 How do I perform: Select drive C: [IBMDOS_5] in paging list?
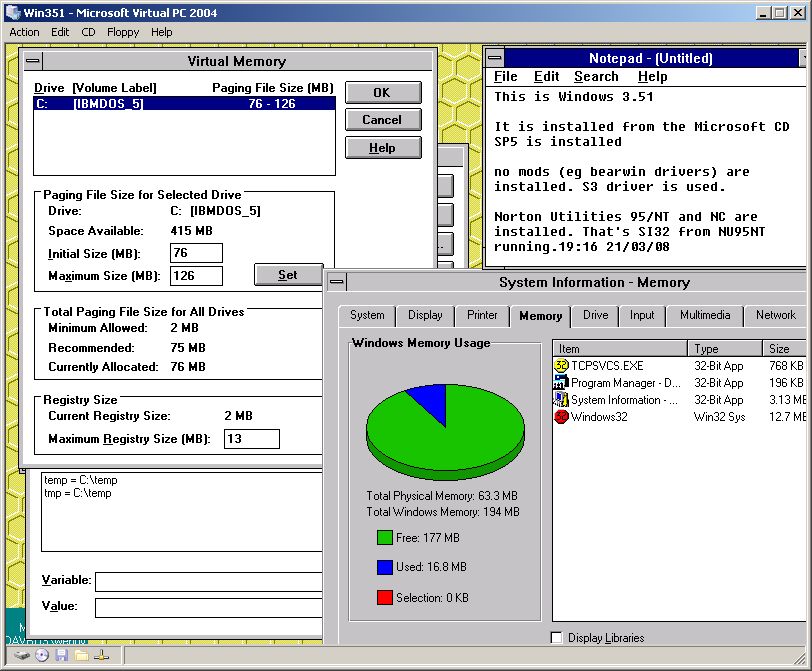pyautogui.click(x=184, y=104)
